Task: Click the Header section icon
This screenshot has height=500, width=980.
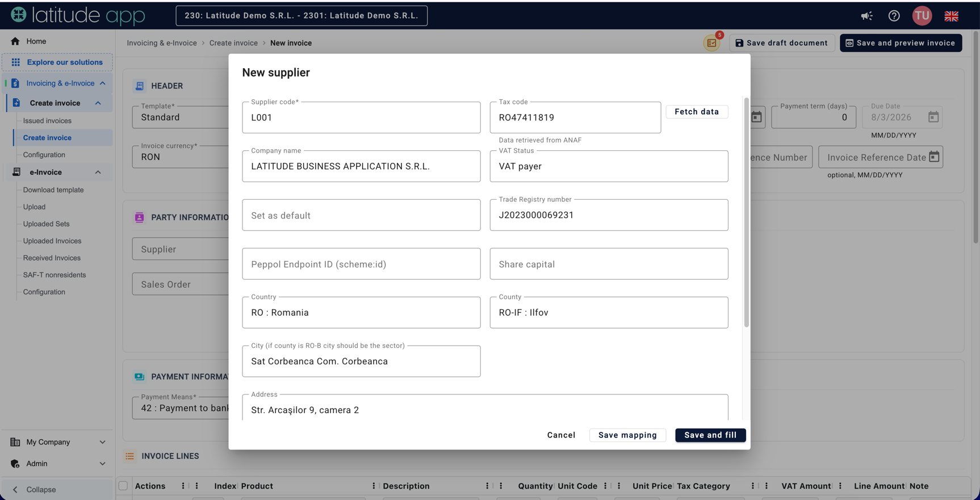Action: pyautogui.click(x=140, y=86)
